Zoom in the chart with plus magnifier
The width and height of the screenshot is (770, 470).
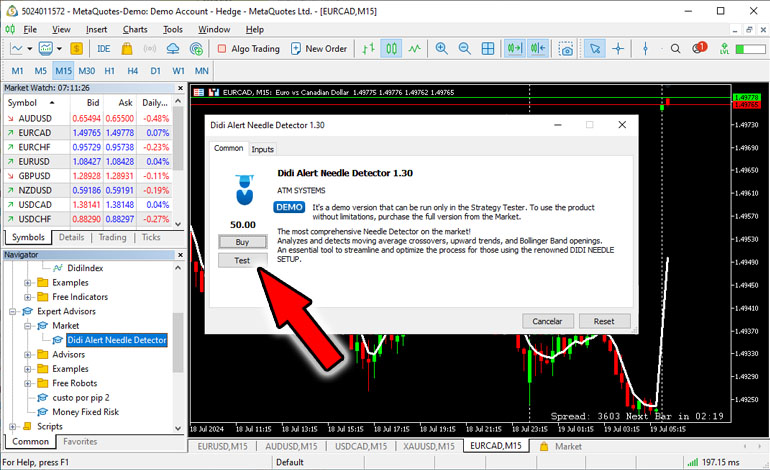coord(441,49)
